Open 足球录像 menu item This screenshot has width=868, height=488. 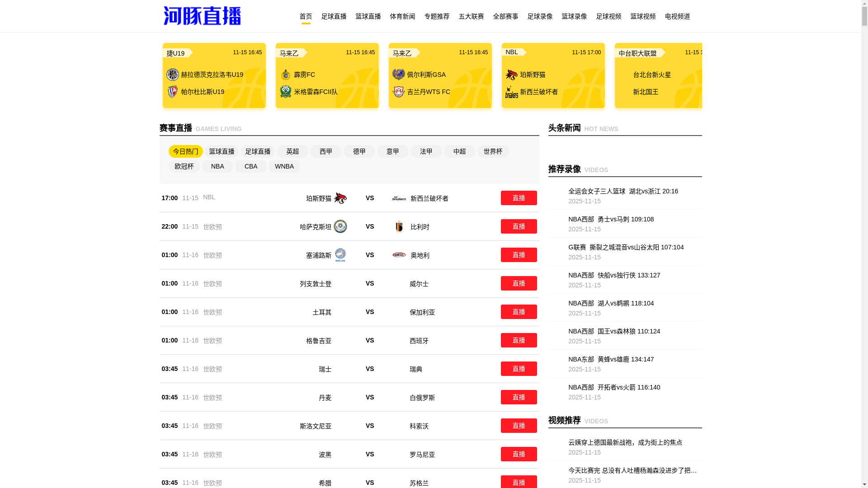(540, 16)
